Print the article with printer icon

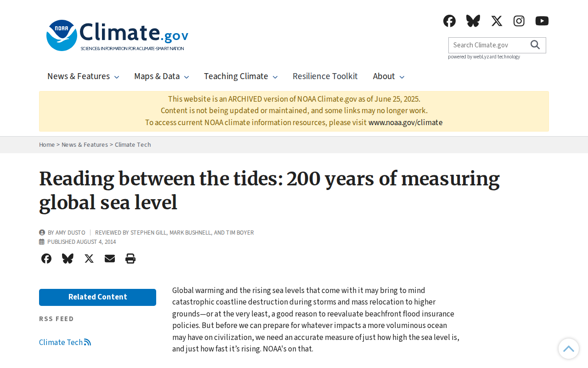(x=130, y=259)
